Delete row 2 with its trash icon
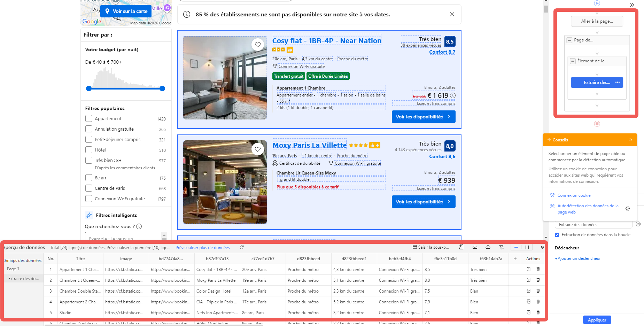 click(538, 280)
